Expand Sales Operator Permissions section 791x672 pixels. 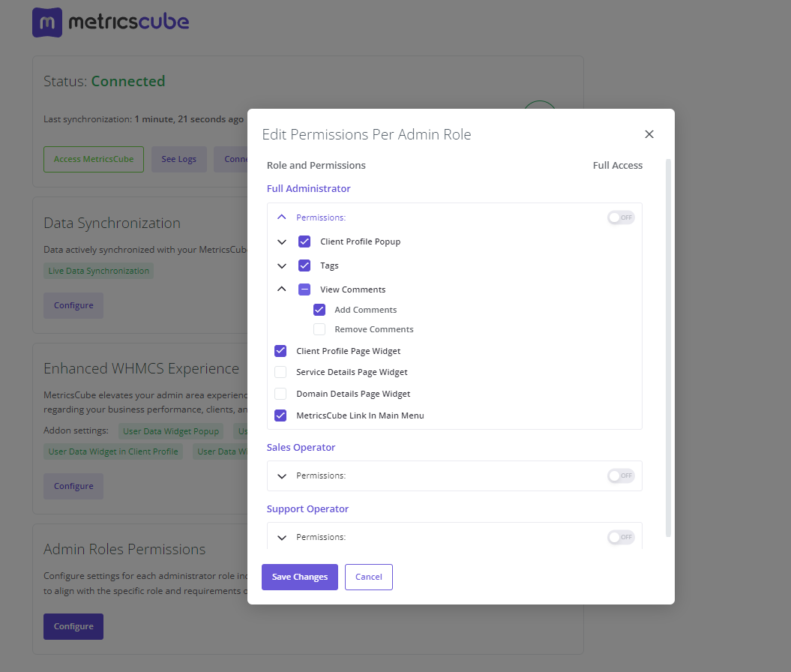281,475
